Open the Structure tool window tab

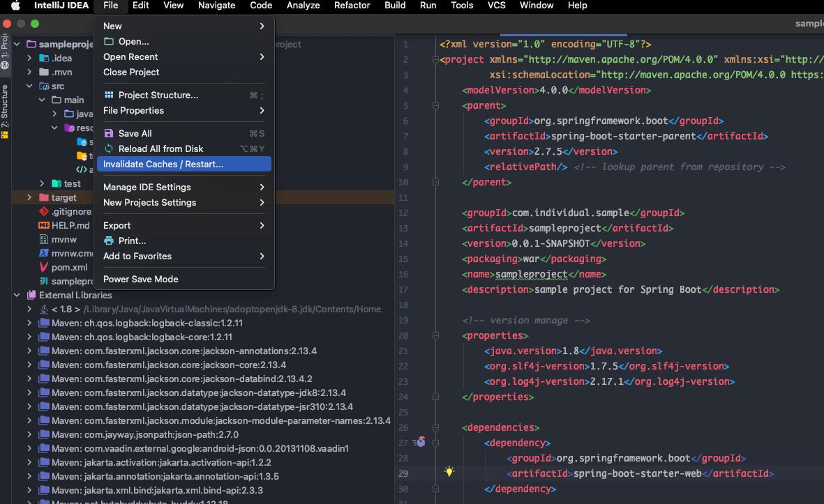click(x=5, y=112)
